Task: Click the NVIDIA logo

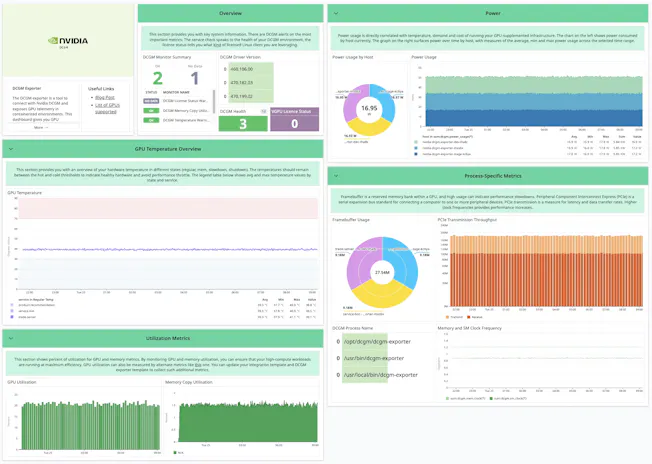Action: click(x=68, y=41)
